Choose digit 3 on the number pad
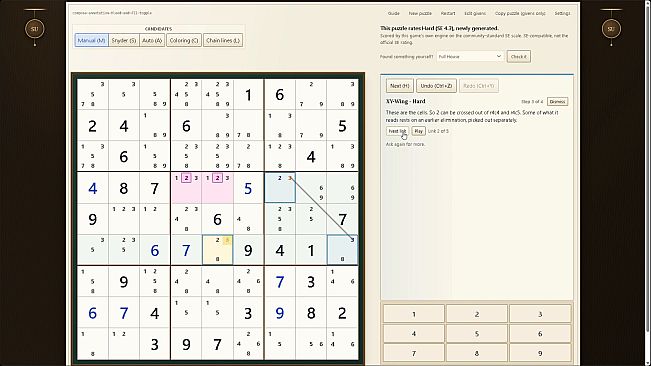 540,314
